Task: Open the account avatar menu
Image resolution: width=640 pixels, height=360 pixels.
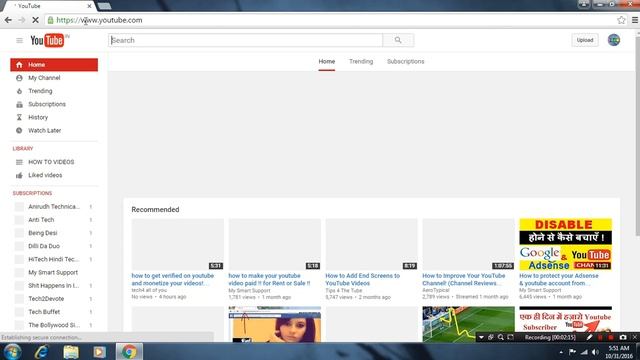Action: coord(613,40)
